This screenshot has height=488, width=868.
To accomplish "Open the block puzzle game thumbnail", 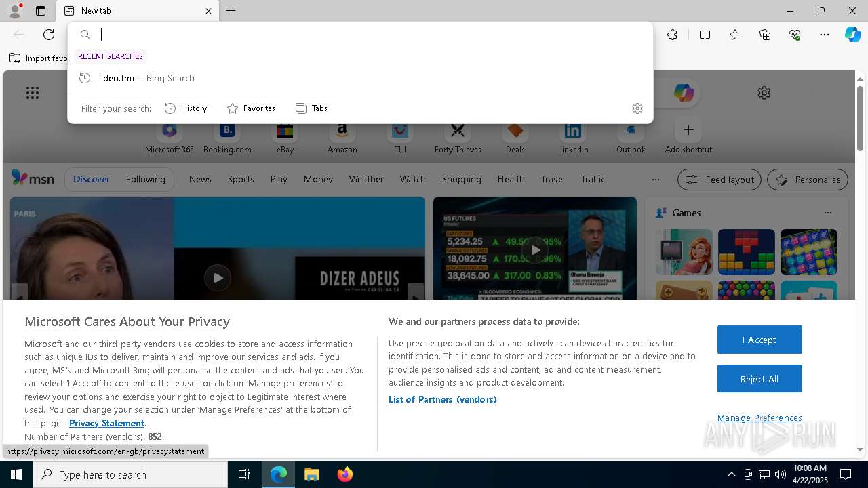I will (x=746, y=251).
